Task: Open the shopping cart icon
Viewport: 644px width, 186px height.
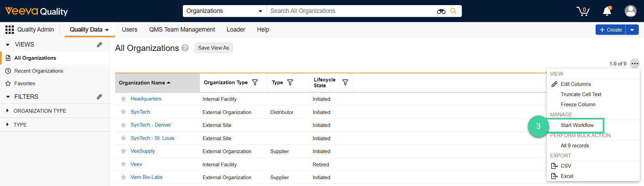Action: 583,11
